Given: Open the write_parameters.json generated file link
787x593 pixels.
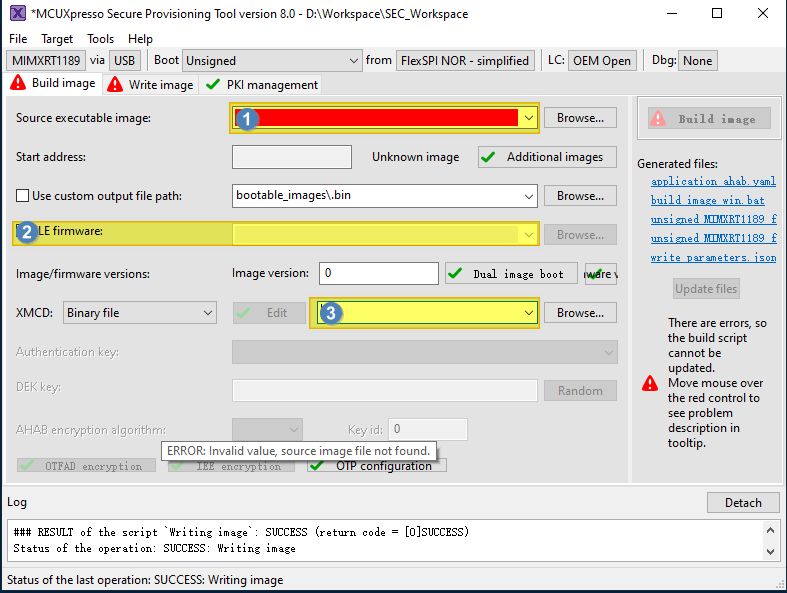Looking at the screenshot, I should [713, 257].
